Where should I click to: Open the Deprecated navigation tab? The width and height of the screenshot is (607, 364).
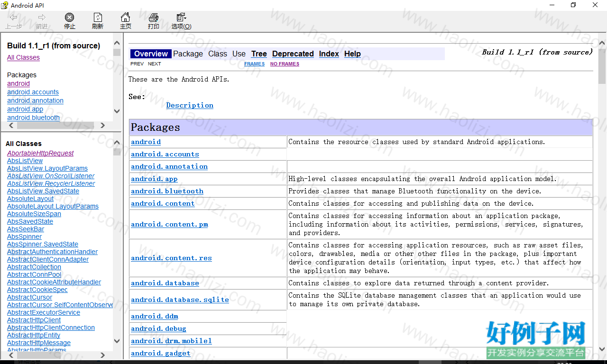293,54
